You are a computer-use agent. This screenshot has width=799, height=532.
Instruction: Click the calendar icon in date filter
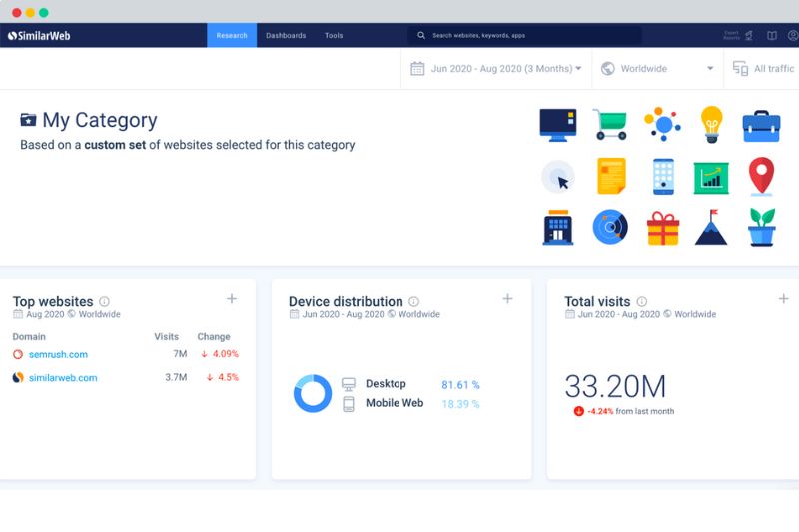417,68
